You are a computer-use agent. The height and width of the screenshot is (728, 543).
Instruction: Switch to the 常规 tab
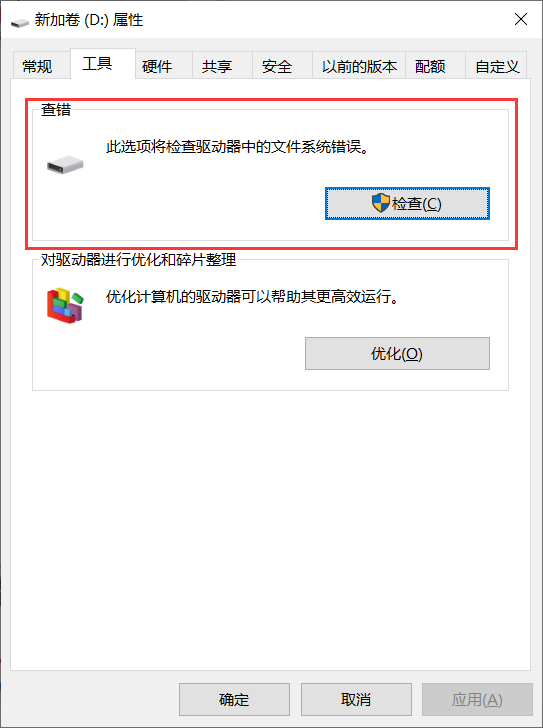point(37,66)
